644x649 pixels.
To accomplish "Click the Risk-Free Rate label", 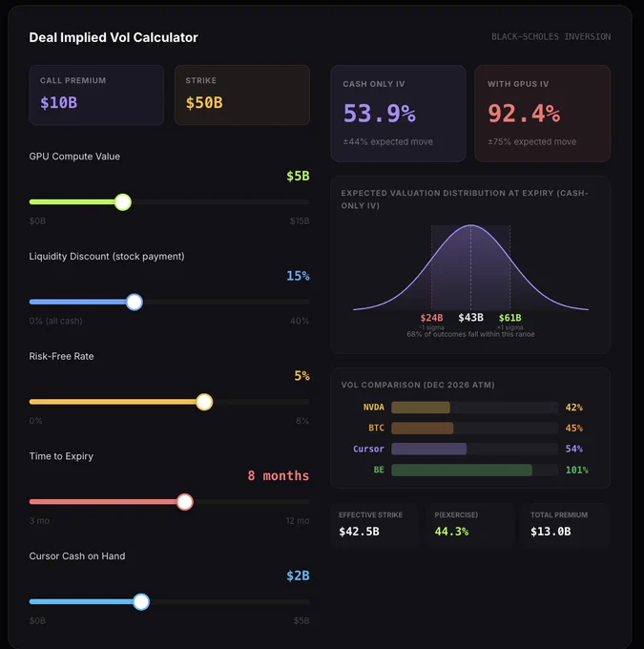I will pos(61,356).
